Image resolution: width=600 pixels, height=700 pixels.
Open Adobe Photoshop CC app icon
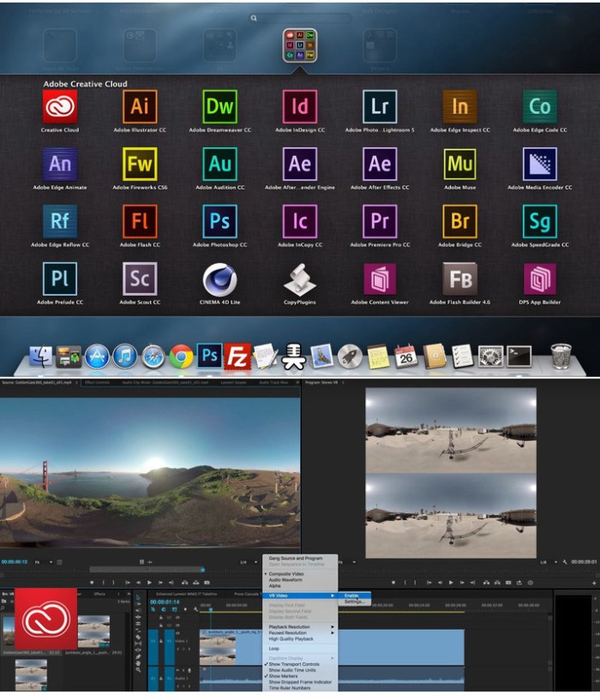coord(219,221)
